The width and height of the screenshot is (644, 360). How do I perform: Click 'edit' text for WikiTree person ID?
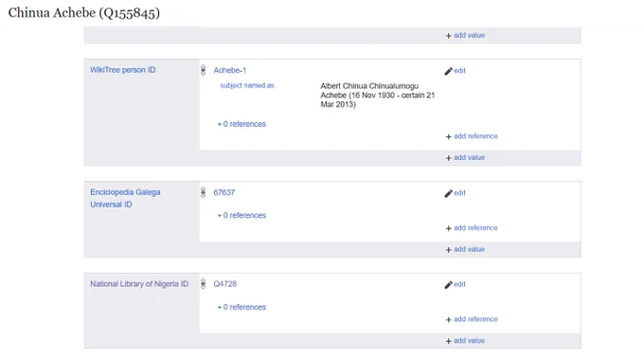(459, 71)
